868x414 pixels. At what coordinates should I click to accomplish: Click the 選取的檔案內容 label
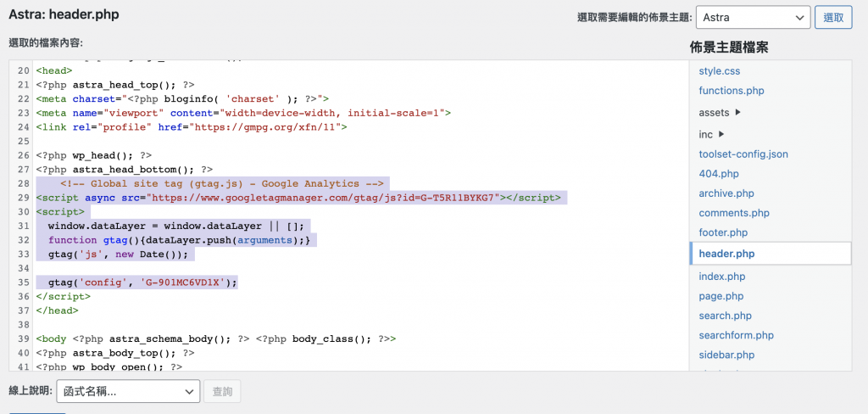[x=46, y=42]
